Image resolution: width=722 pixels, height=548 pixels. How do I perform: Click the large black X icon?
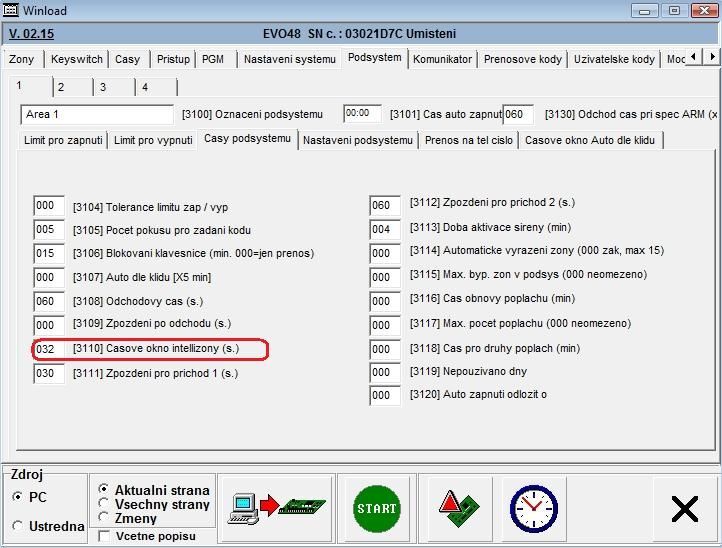(x=684, y=509)
